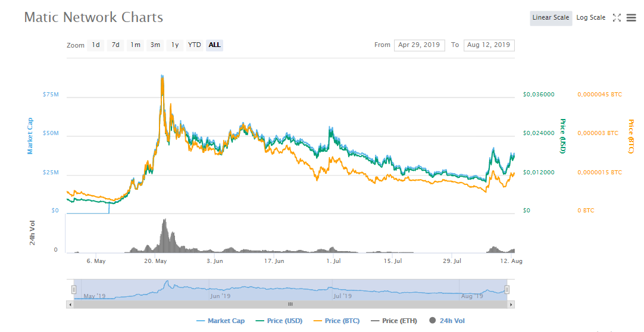Click the 0.0000045 BTC axis label
Image resolution: width=644 pixels, height=332 pixels.
[x=599, y=95]
